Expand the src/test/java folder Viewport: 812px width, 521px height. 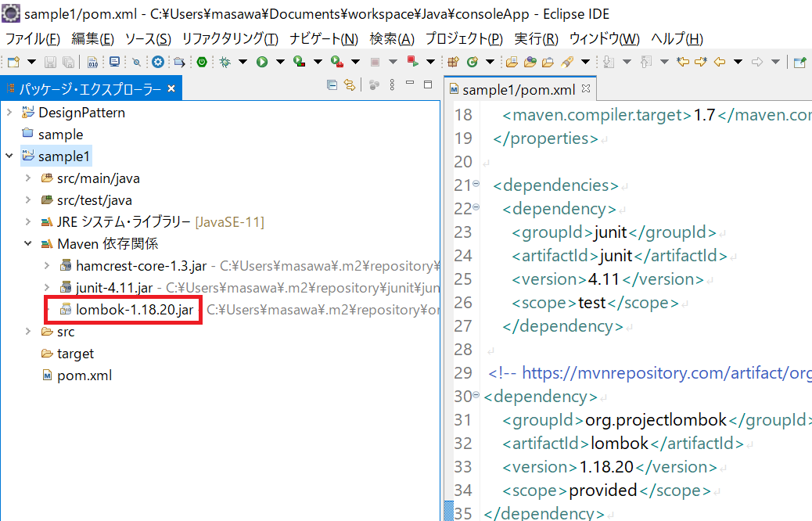pyautogui.click(x=28, y=199)
